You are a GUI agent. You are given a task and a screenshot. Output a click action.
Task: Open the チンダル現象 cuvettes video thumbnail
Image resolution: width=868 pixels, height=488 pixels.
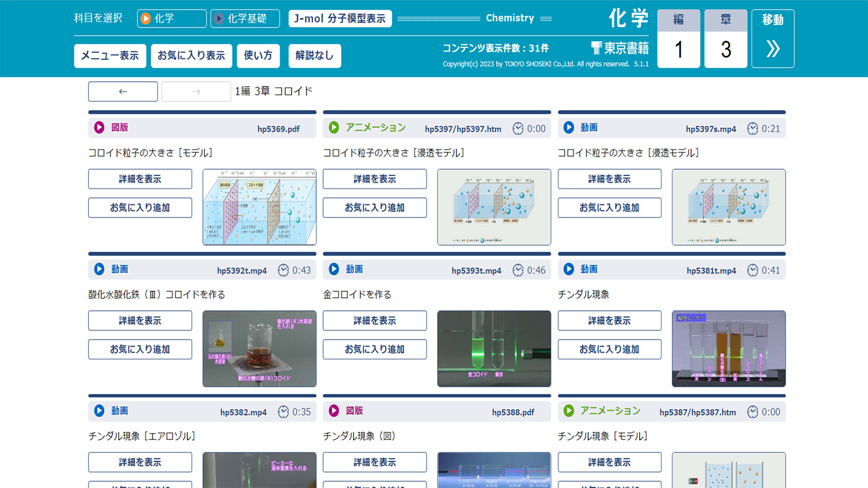[728, 348]
